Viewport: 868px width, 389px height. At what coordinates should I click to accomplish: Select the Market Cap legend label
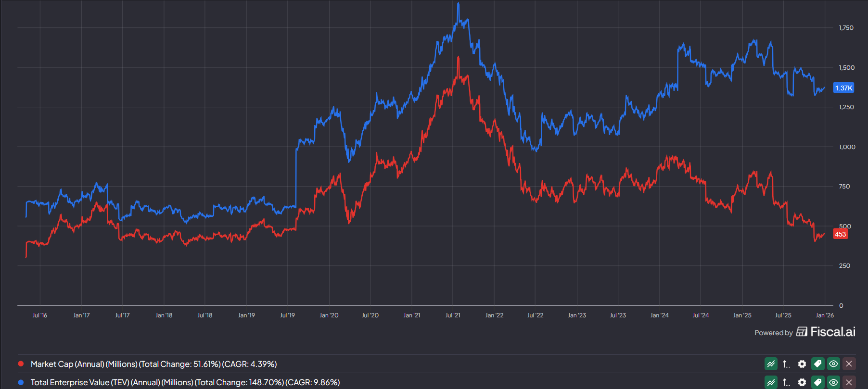(x=153, y=364)
